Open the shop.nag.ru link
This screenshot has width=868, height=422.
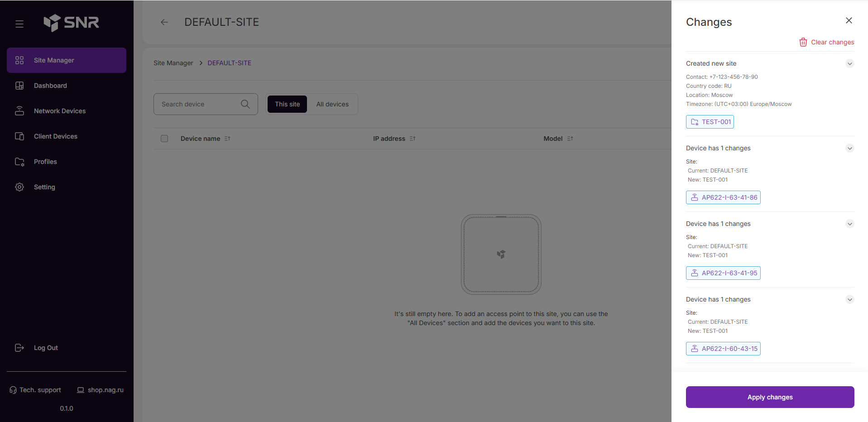pos(105,390)
